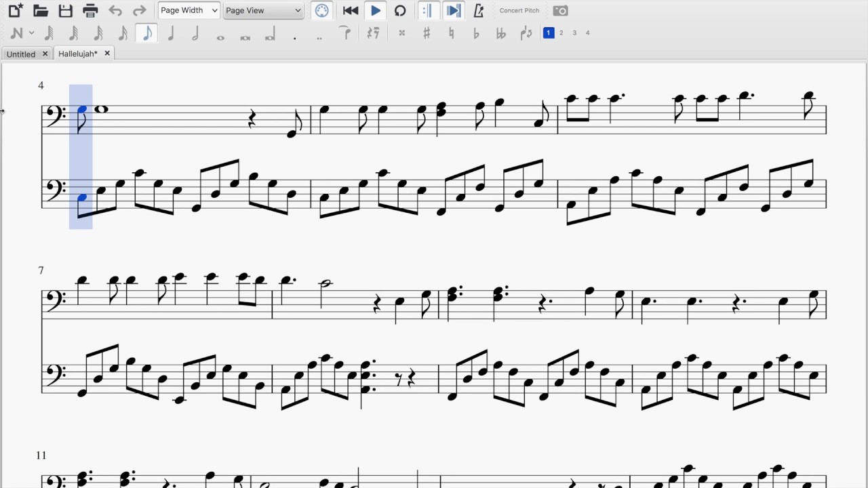The width and height of the screenshot is (868, 488).
Task: Select voice 4
Action: pyautogui.click(x=587, y=33)
